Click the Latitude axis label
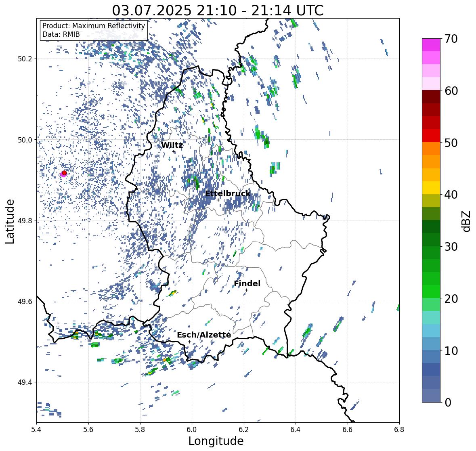 10,221
